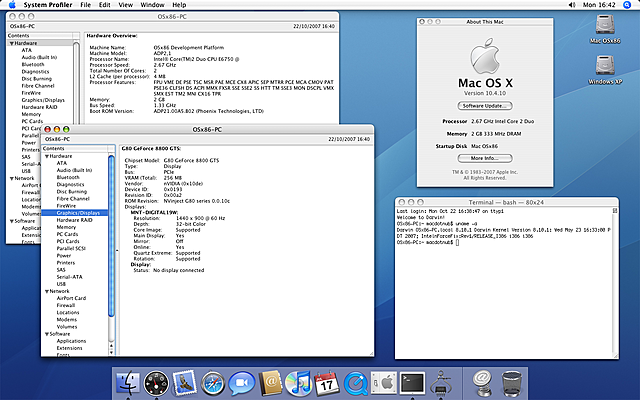Open the Apple menu
The image size is (640, 400).
tap(12, 5)
